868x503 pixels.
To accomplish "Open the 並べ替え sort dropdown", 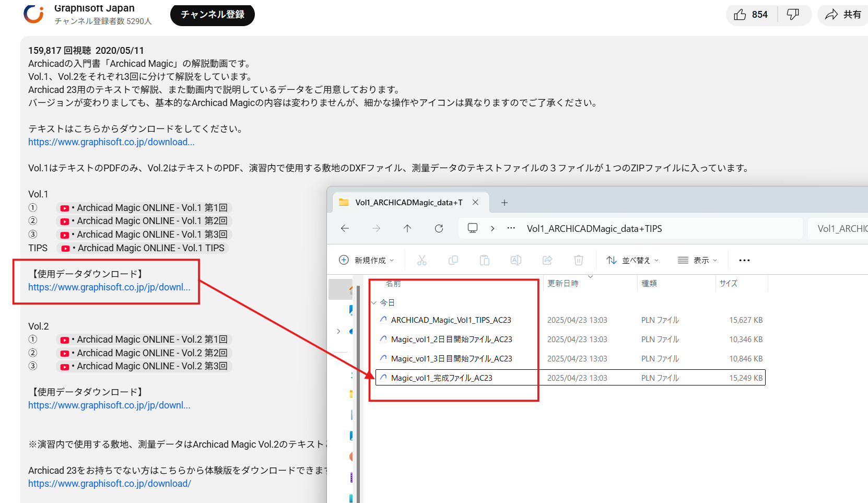I will [632, 260].
